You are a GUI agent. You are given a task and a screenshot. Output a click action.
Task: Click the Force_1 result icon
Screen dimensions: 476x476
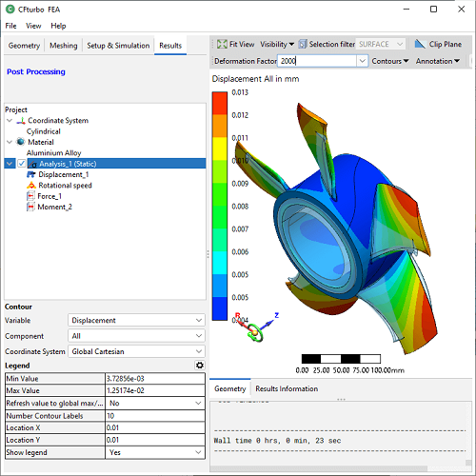pos(30,196)
